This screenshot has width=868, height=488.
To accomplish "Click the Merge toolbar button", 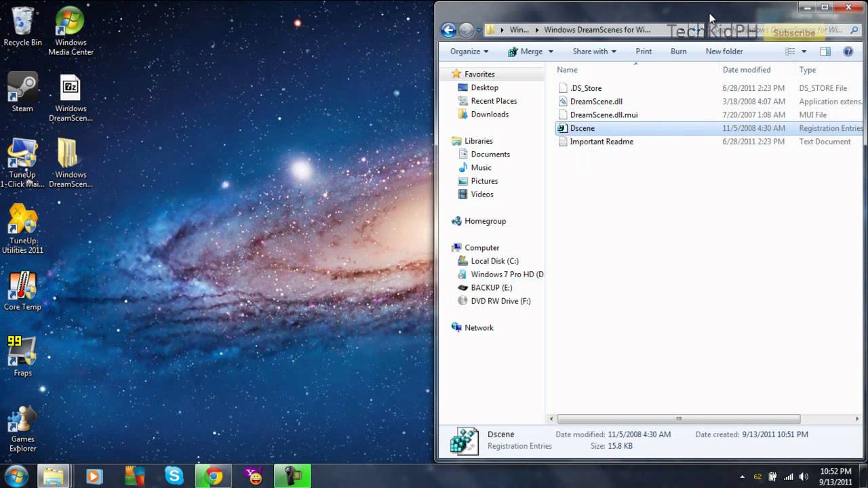I will (x=525, y=52).
